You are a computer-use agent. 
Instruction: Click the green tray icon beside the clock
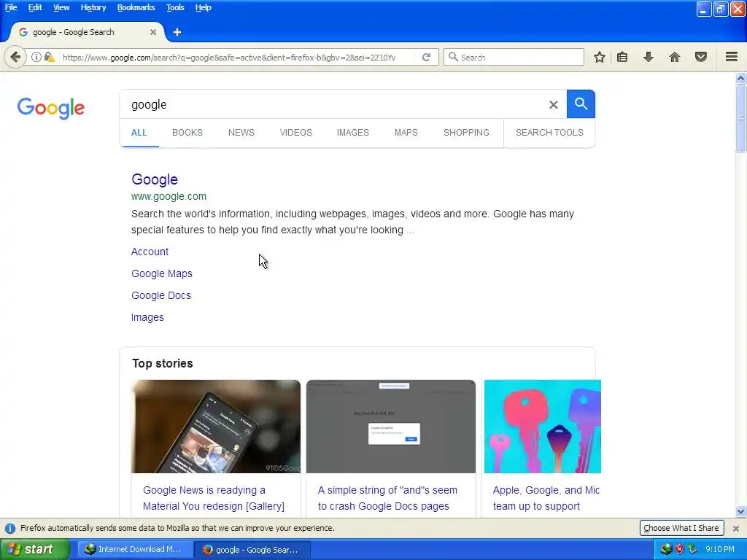point(692,550)
